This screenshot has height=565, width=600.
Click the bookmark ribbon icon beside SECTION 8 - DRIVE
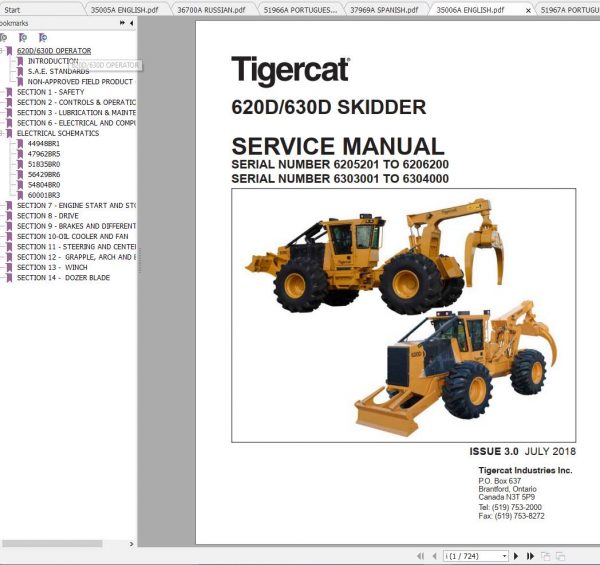tap(9, 216)
